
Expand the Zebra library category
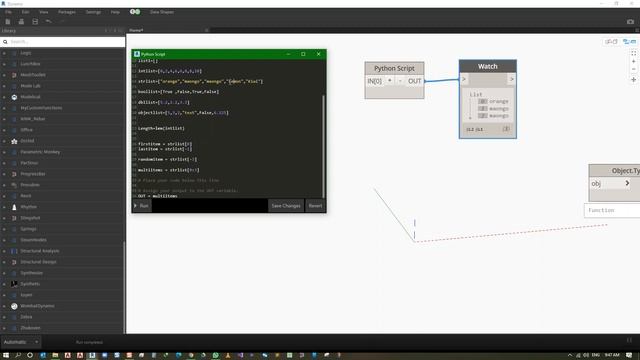point(4,317)
